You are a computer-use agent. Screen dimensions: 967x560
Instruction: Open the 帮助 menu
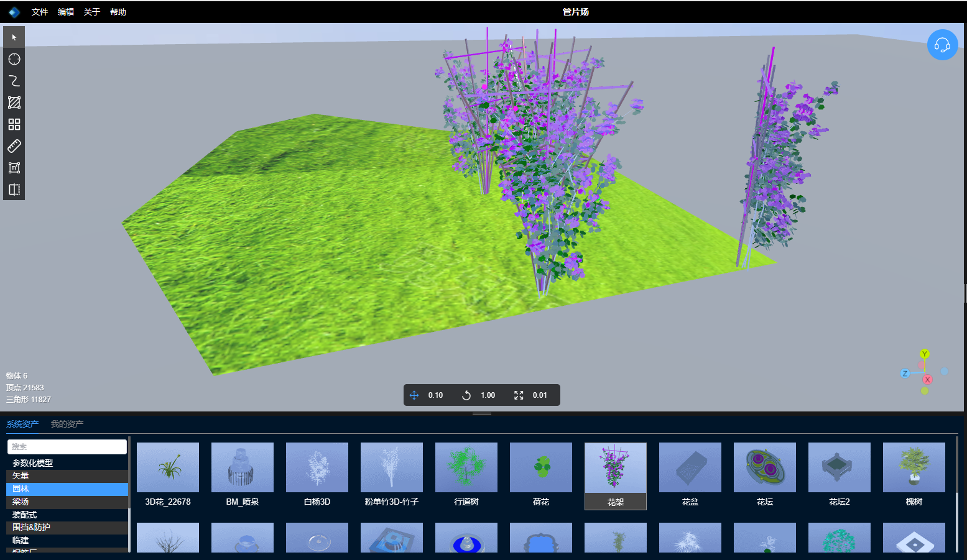tap(118, 12)
